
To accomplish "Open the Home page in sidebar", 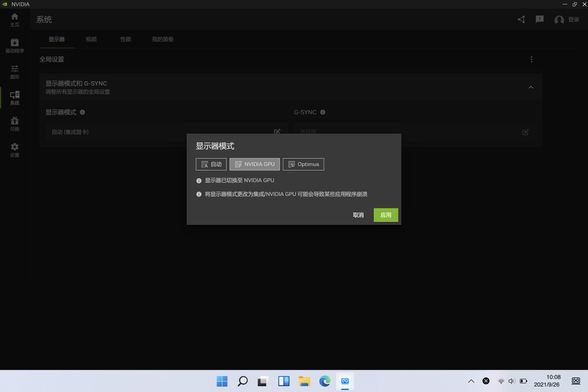I will pyautogui.click(x=14, y=20).
